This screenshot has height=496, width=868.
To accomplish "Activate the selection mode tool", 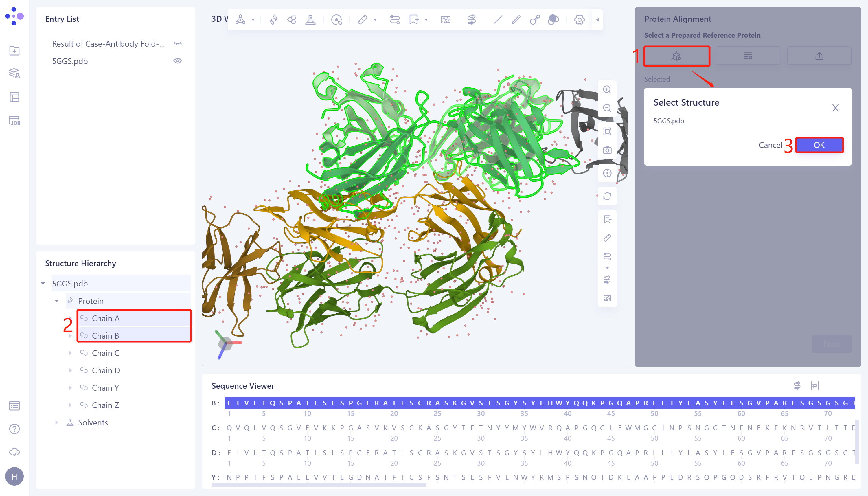I will pos(336,20).
